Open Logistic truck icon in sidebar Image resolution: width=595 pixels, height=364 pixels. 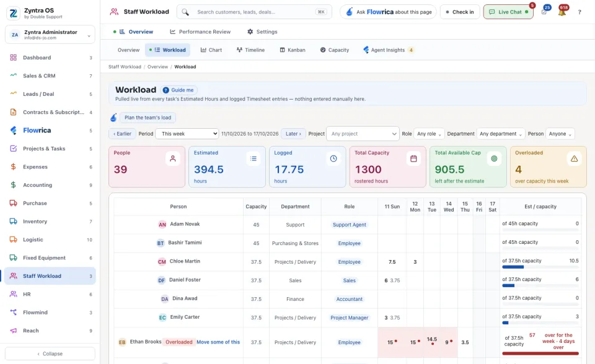(13, 239)
